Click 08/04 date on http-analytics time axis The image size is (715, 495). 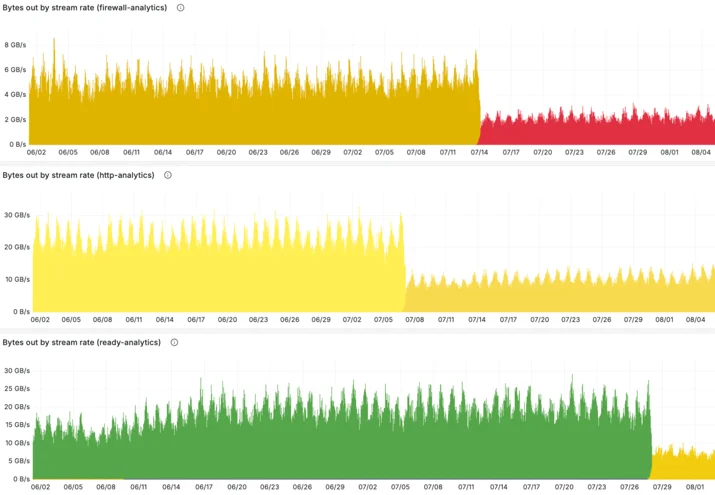coord(695,320)
